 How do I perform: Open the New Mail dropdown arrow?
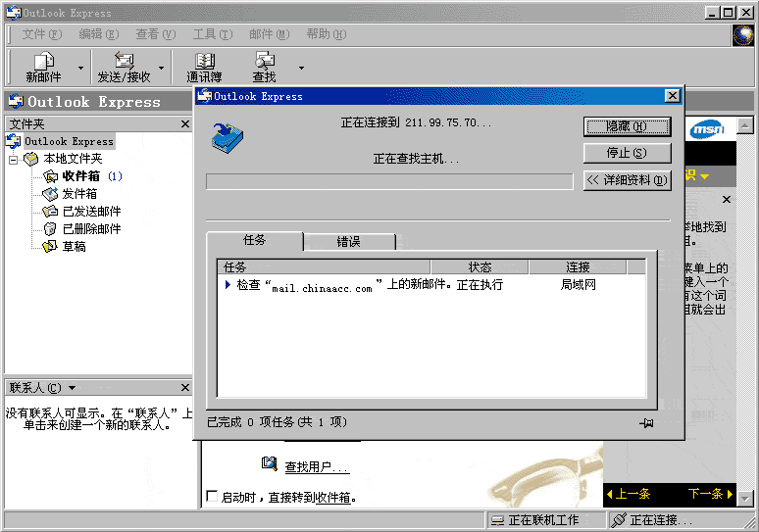pyautogui.click(x=80, y=69)
